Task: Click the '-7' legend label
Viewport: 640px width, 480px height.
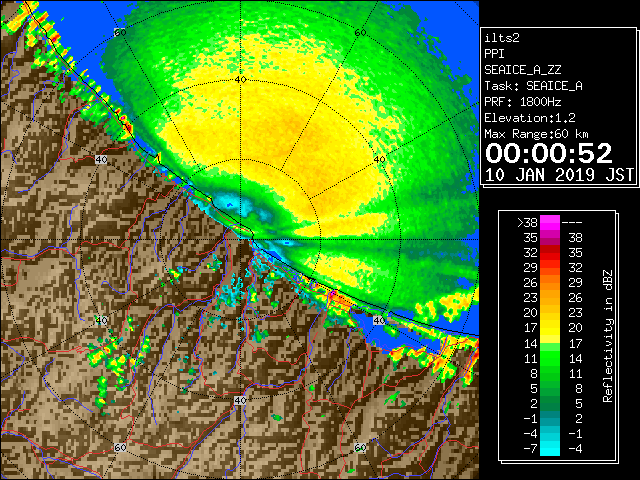Action: (531, 449)
